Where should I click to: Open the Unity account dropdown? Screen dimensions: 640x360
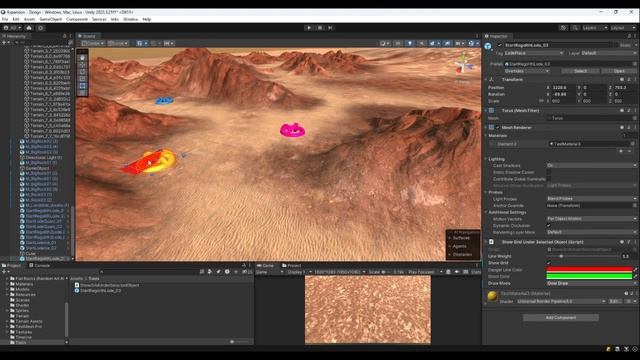(x=12, y=28)
